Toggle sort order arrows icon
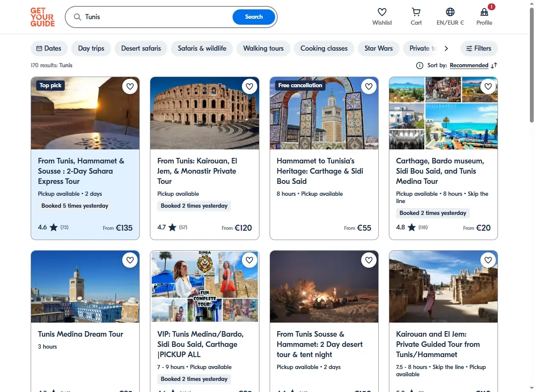 click(494, 66)
